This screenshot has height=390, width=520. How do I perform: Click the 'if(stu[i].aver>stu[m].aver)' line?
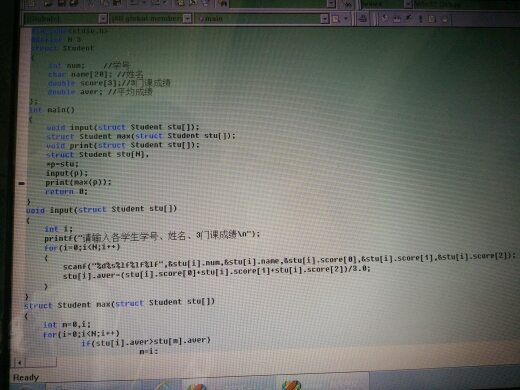click(146, 341)
